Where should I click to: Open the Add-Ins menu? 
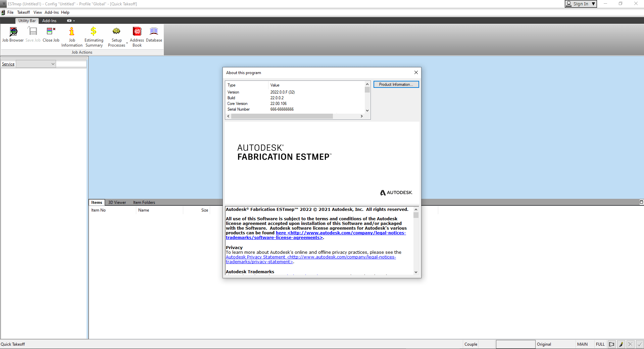[x=51, y=12]
